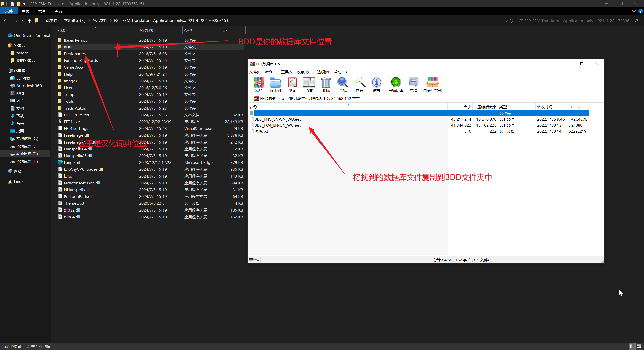The height and width of the screenshot is (350, 644).
Task: Select BDD_FO4_EN-CN_WU.eet file in zip
Action: (x=277, y=125)
